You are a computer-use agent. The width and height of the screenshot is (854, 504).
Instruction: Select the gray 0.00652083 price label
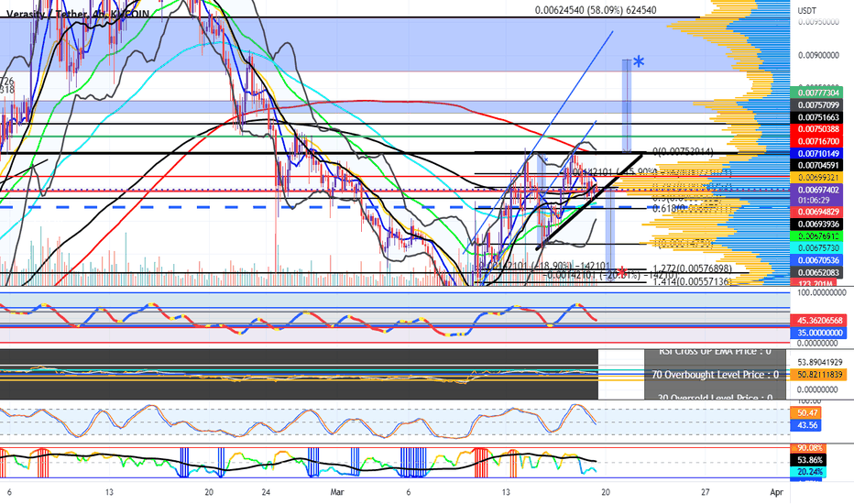(x=816, y=272)
